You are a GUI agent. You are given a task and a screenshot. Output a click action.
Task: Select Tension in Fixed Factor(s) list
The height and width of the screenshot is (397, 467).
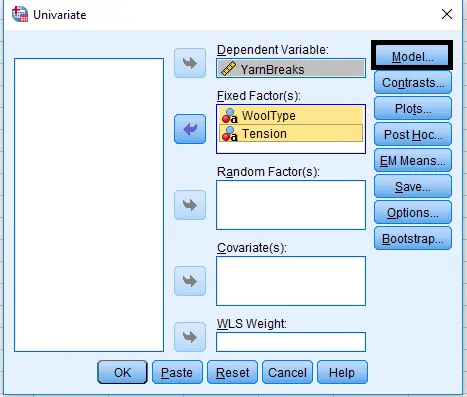coord(291,133)
